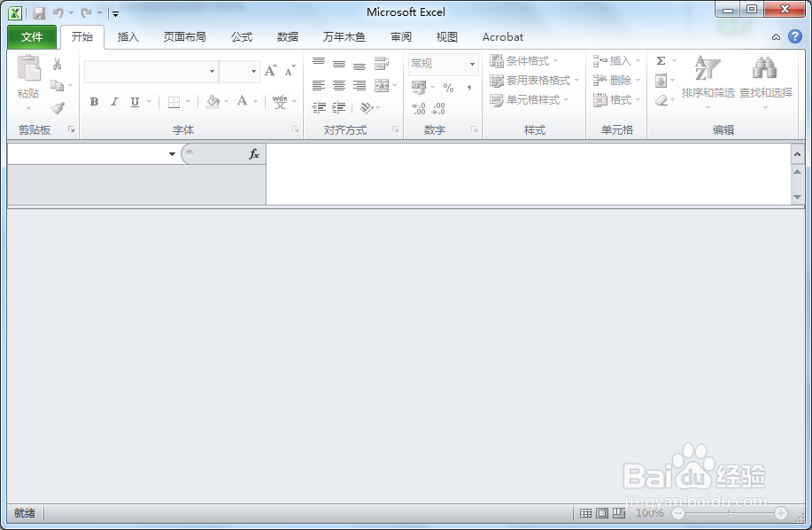Open the font name dropdown
The height and width of the screenshot is (530, 812).
pos(213,71)
